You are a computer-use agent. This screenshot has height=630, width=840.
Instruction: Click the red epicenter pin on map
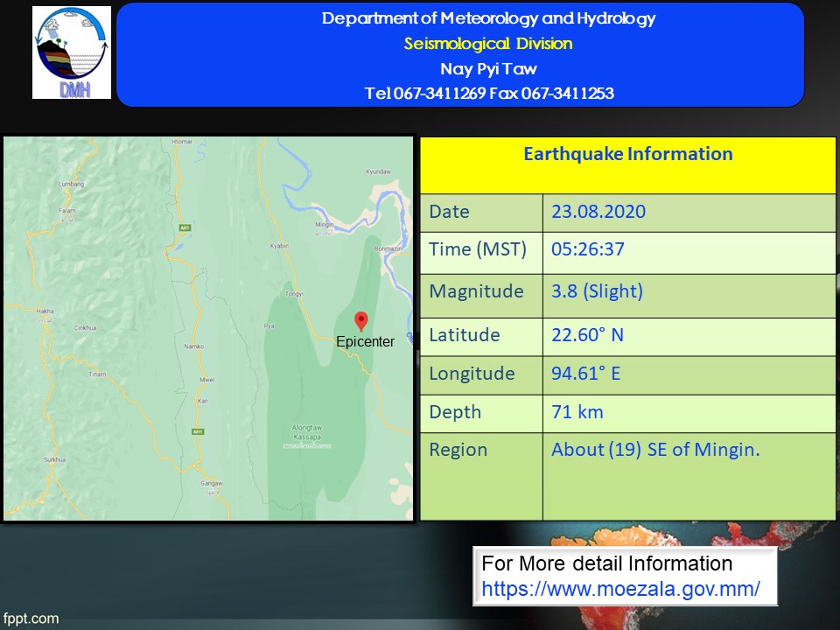pyautogui.click(x=360, y=320)
